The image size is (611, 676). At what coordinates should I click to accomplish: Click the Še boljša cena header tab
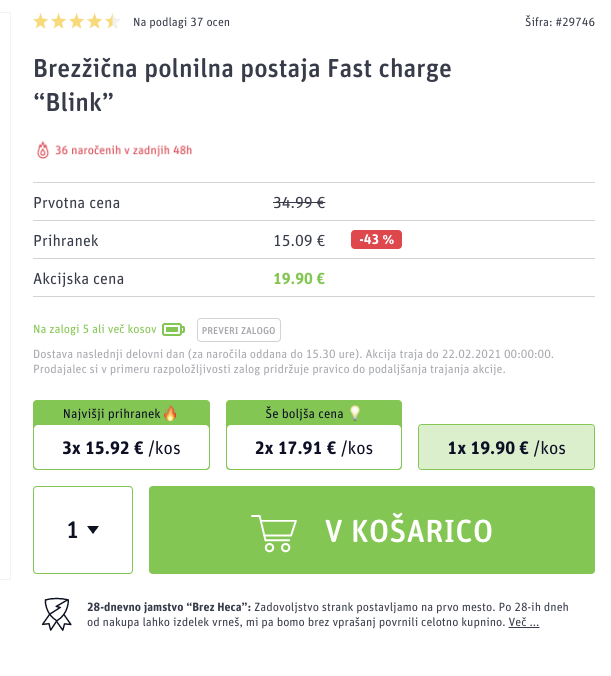click(314, 413)
